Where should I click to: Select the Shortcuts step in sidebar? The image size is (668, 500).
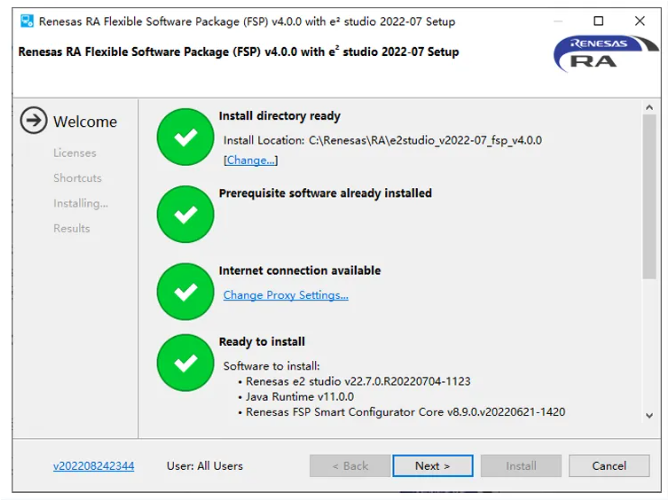point(78,178)
